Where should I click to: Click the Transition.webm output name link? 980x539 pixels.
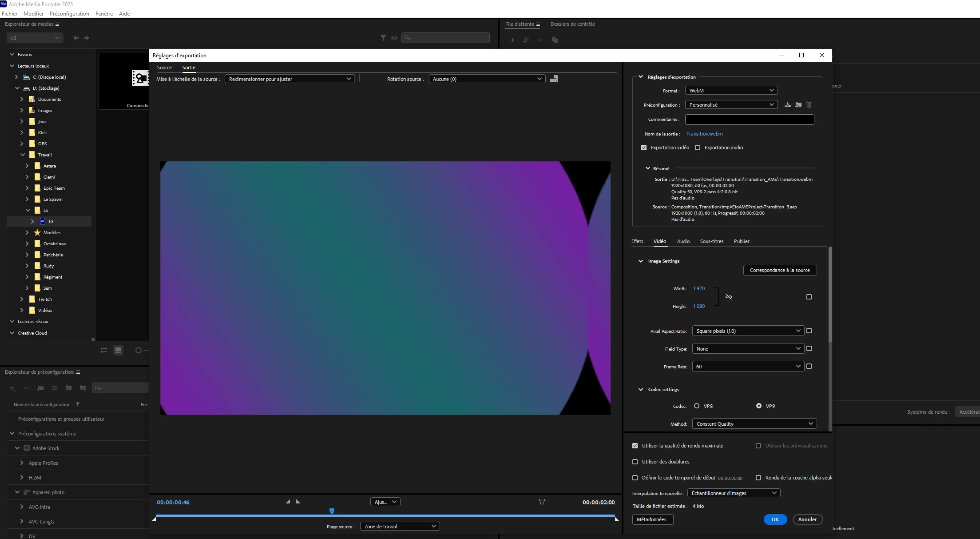click(x=704, y=134)
